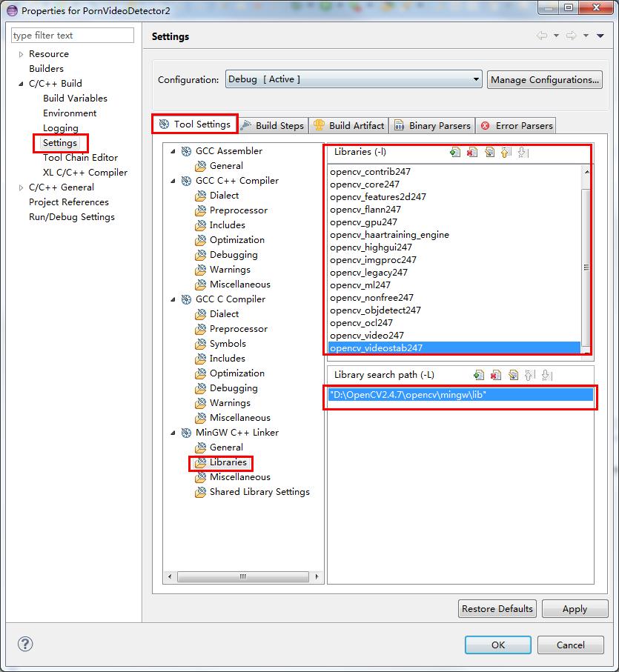The image size is (619, 672).
Task: Focus the type filter text field
Action: tap(73, 35)
